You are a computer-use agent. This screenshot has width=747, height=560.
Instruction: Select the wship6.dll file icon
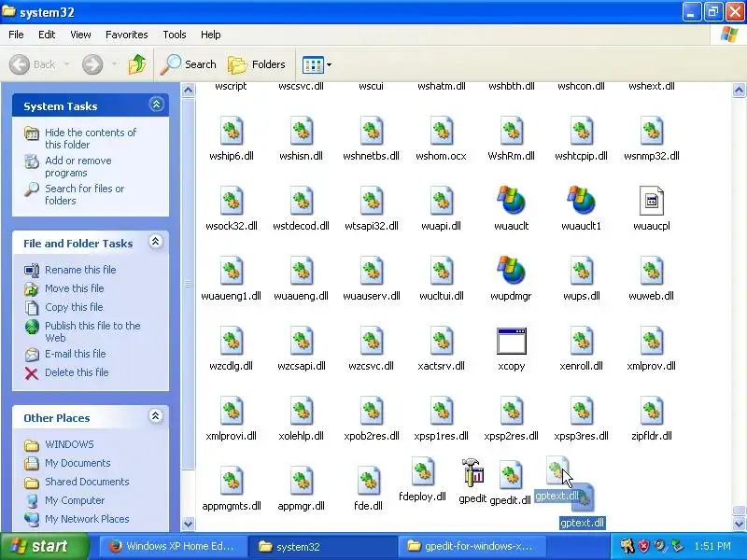232,131
